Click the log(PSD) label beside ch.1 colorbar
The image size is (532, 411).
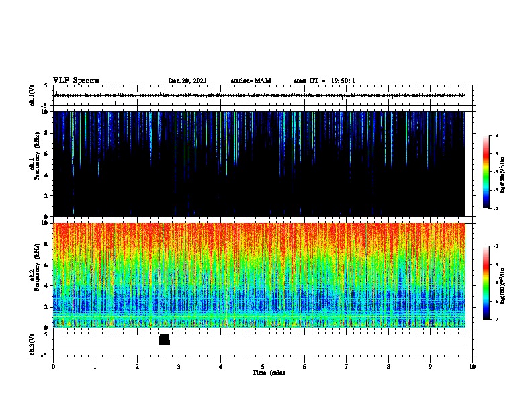coord(503,175)
